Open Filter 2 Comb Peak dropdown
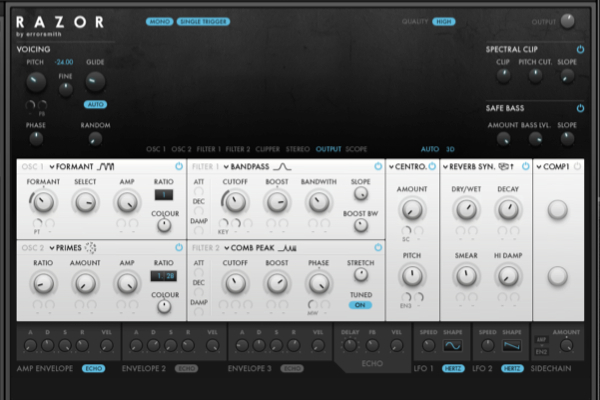Screen dimensions: 600x400 point(249,248)
